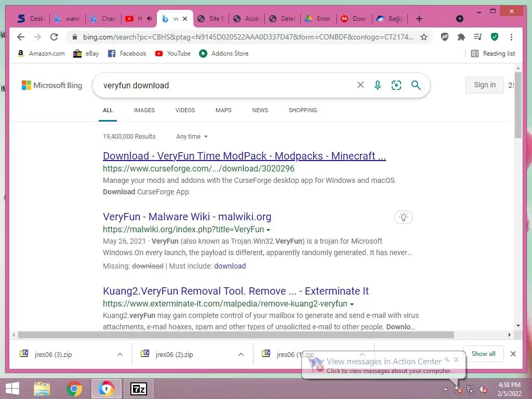Expand malwiki.org URL dropdown arrow

click(269, 230)
